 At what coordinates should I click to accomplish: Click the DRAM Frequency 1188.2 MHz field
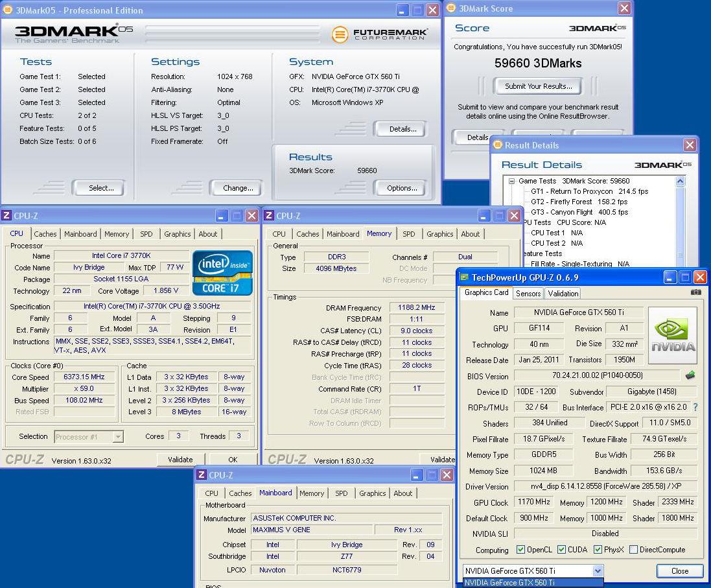(416, 307)
